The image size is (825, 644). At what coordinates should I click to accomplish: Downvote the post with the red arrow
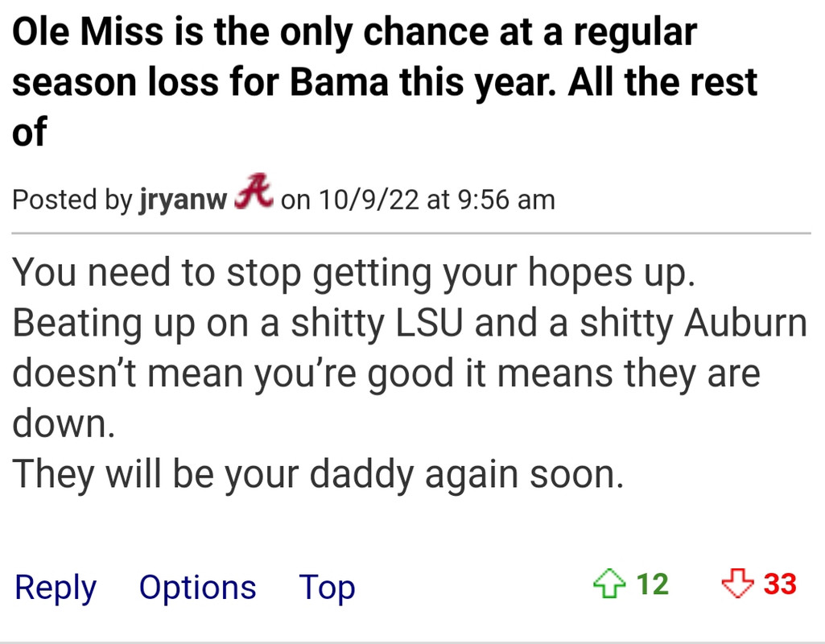pyautogui.click(x=737, y=584)
